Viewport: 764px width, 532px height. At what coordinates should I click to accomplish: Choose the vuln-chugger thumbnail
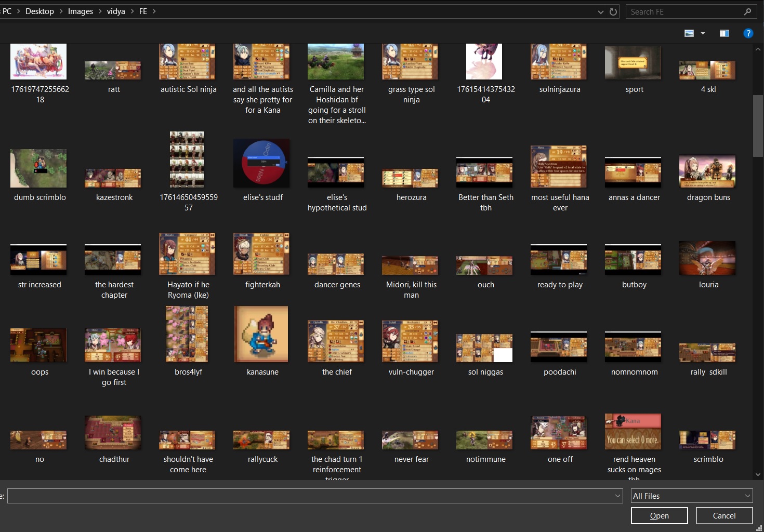410,341
